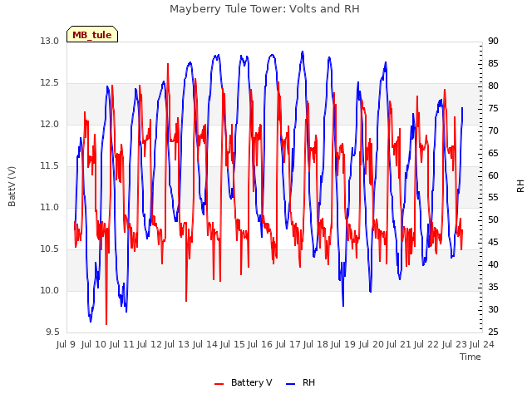The height and width of the screenshot is (399, 532).
Task: Toggle the Battery V legend entry
Action: [x=244, y=382]
